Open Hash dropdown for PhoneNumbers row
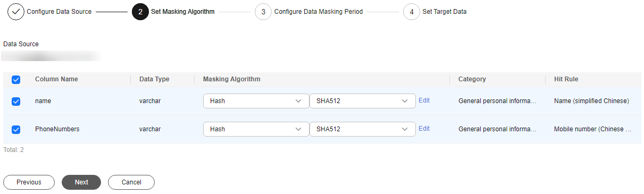Screen dimensions: 644x194 pyautogui.click(x=256, y=129)
